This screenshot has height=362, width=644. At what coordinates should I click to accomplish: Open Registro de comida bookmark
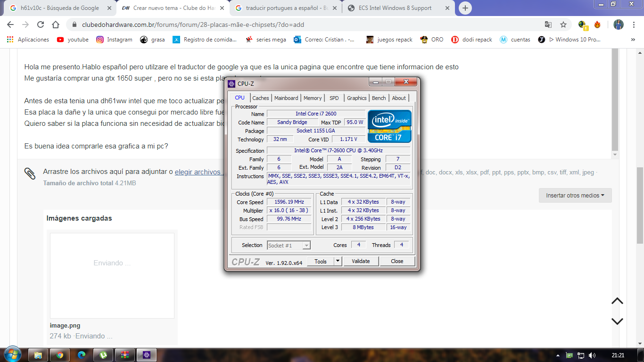point(205,40)
